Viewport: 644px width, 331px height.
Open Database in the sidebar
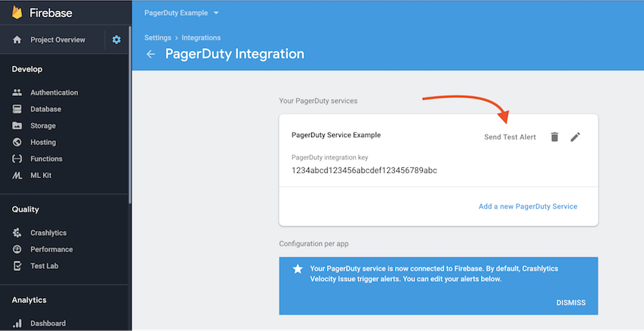click(45, 109)
